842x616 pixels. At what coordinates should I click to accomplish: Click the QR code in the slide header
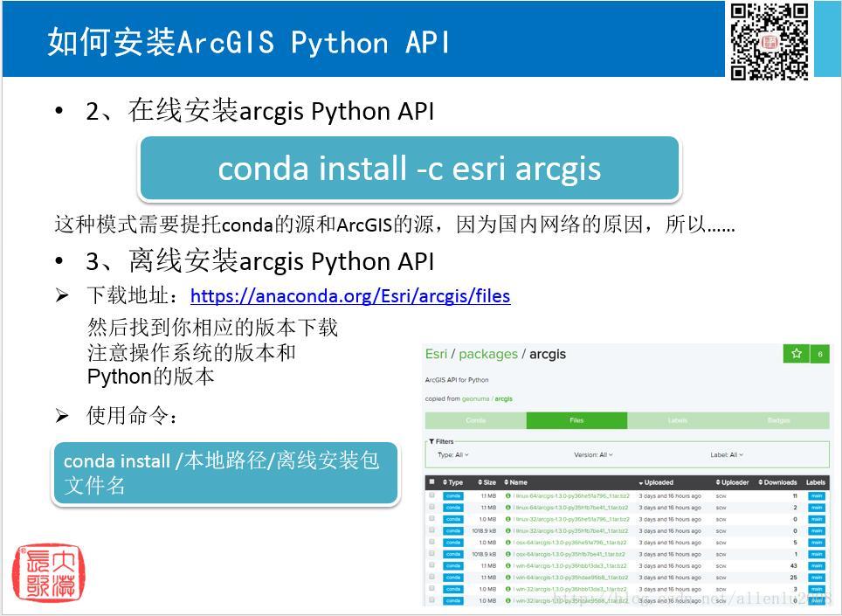pyautogui.click(x=770, y=41)
